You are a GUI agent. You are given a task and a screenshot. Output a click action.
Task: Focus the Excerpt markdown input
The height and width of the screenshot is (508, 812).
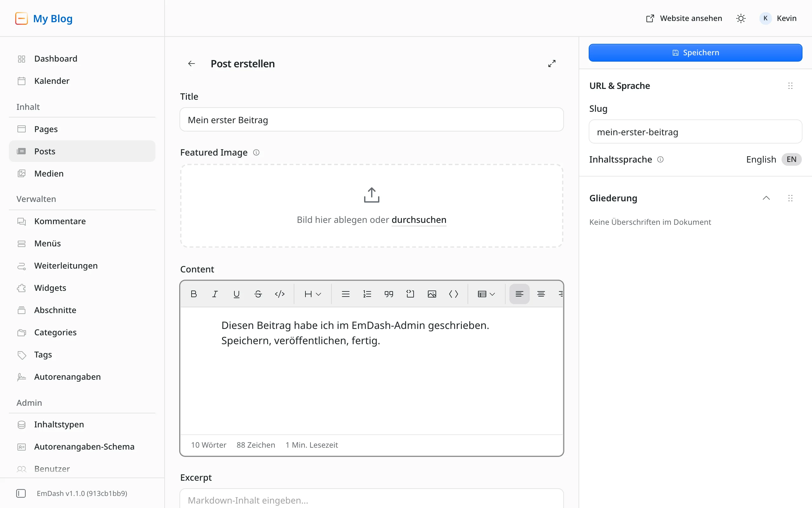tap(371, 498)
